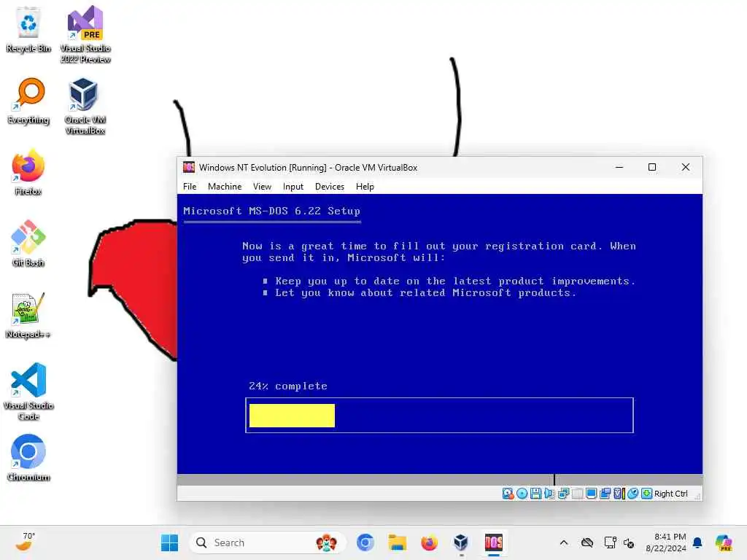Click the taskbar Search box
747x560 pixels.
pyautogui.click(x=268, y=542)
